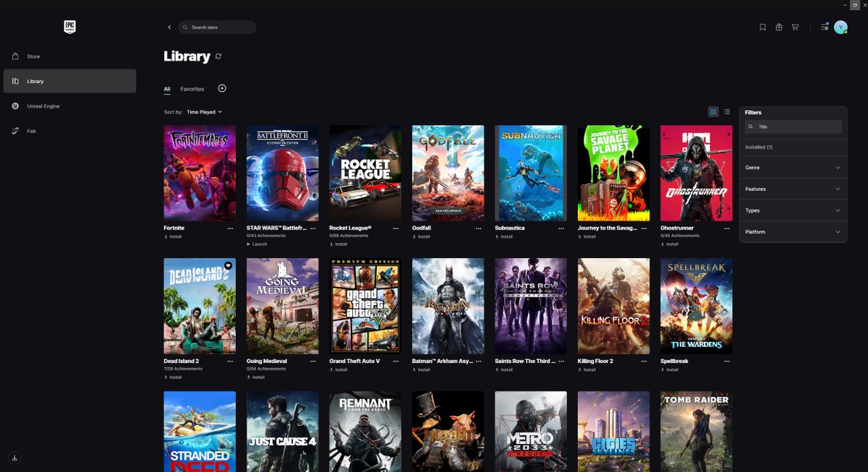Open options menu for Dead Island 2
This screenshot has width=868, height=472.
coord(230,361)
